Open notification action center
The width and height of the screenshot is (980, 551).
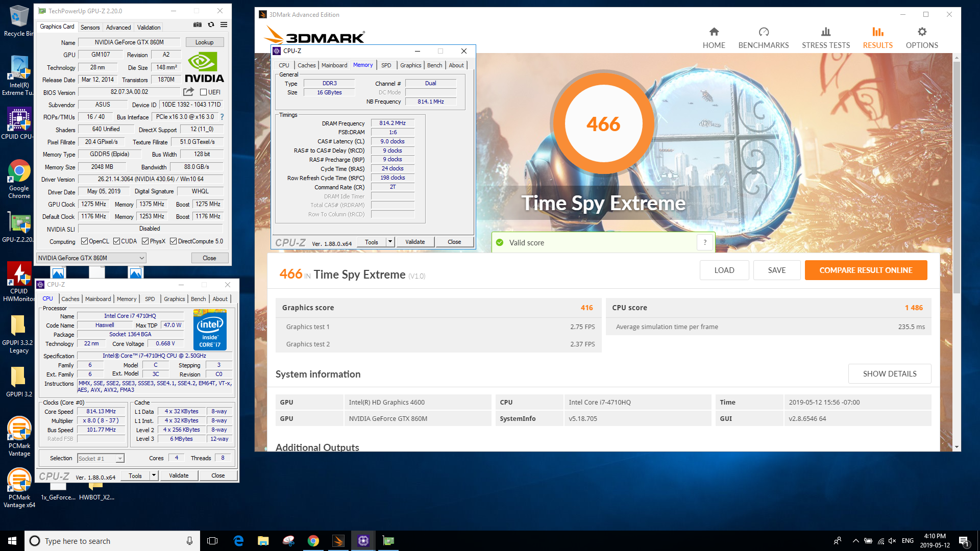964,541
